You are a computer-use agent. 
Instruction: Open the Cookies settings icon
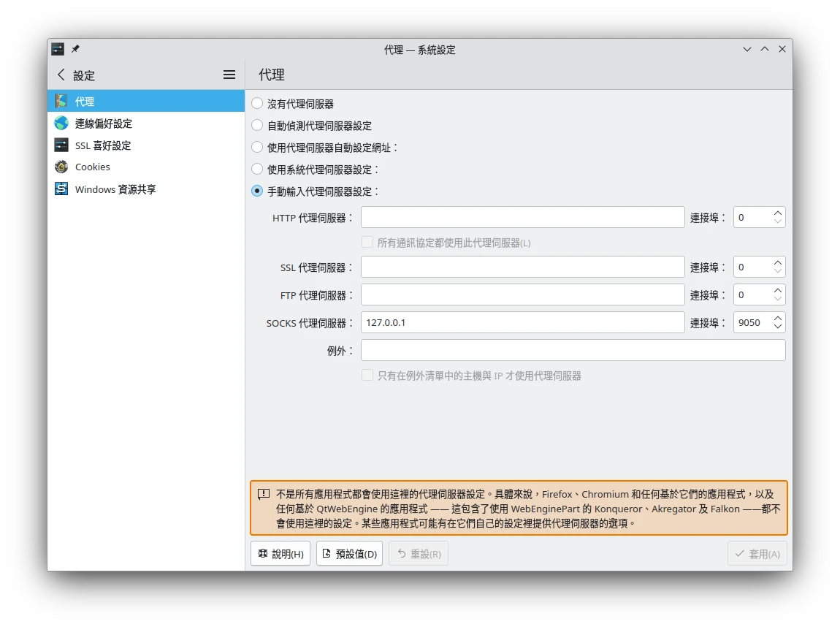point(61,167)
